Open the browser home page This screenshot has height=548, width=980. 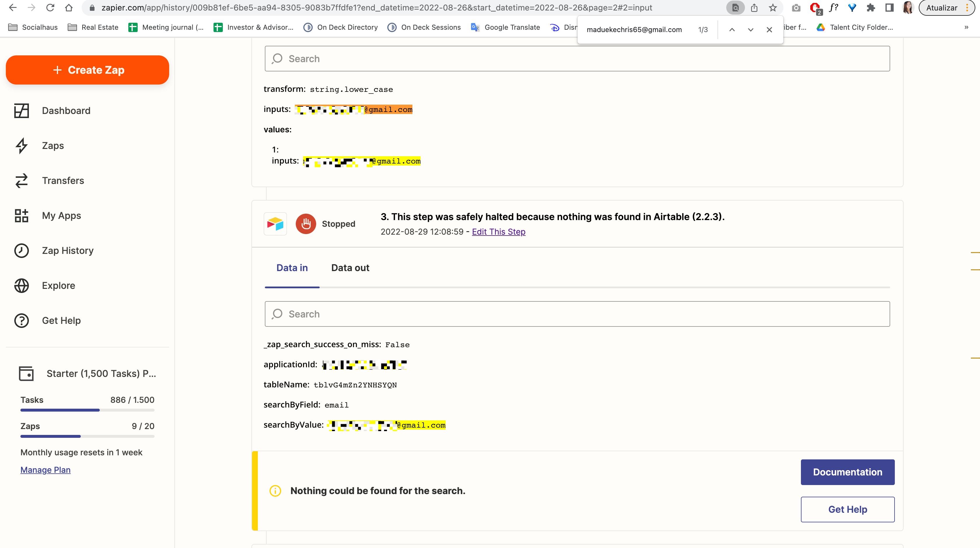click(x=69, y=8)
